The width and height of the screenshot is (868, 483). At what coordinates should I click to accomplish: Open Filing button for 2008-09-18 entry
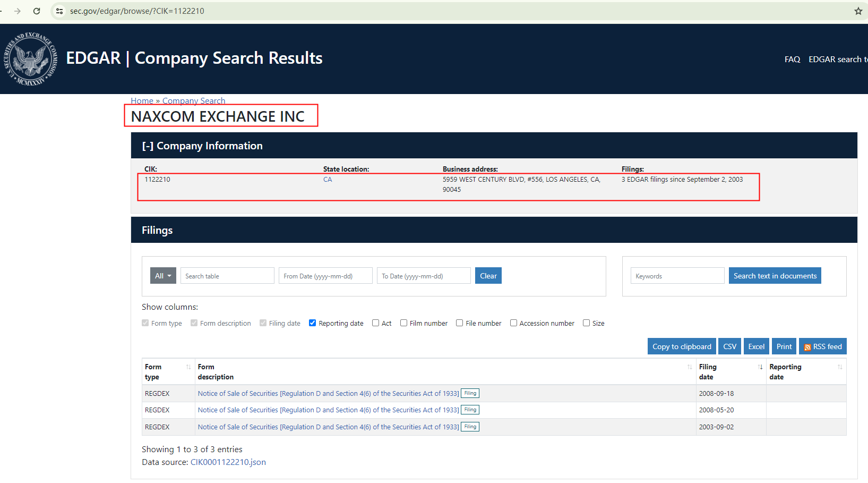(x=470, y=393)
